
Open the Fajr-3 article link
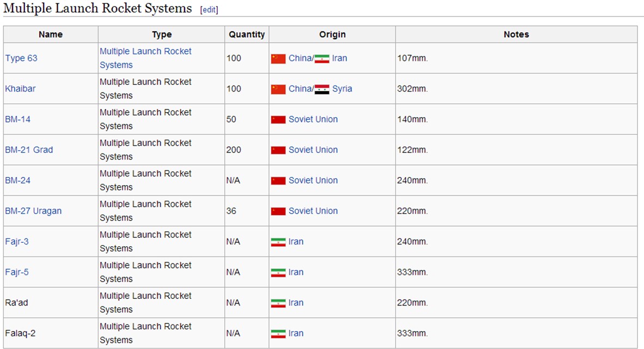(17, 241)
